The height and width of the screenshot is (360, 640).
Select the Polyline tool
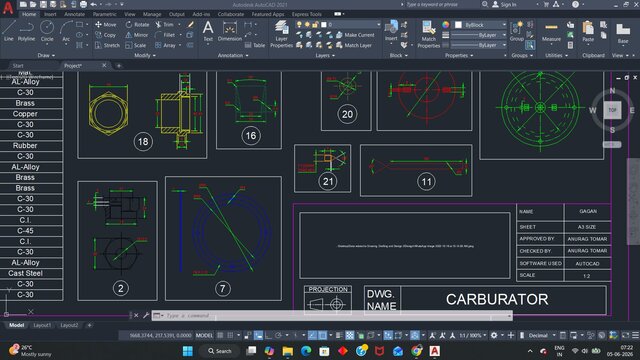click(26, 31)
